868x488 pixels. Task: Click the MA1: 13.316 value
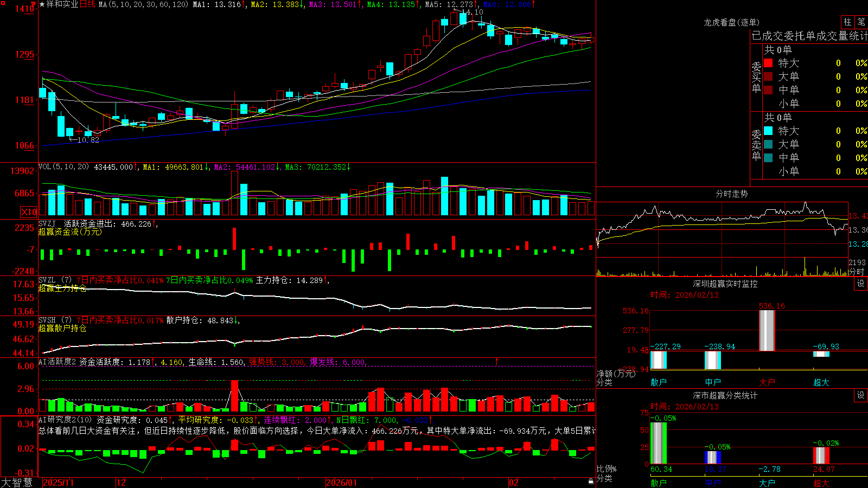pos(216,4)
